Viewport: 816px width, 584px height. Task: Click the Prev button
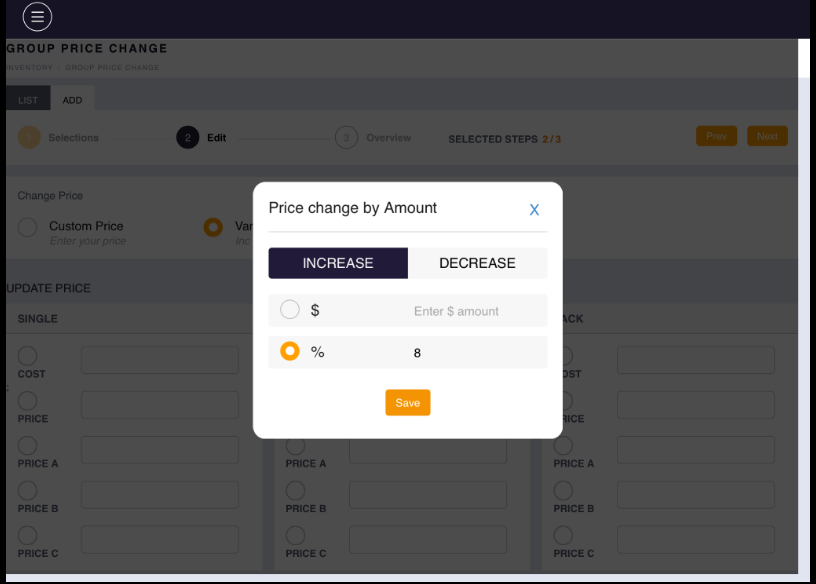coord(716,136)
